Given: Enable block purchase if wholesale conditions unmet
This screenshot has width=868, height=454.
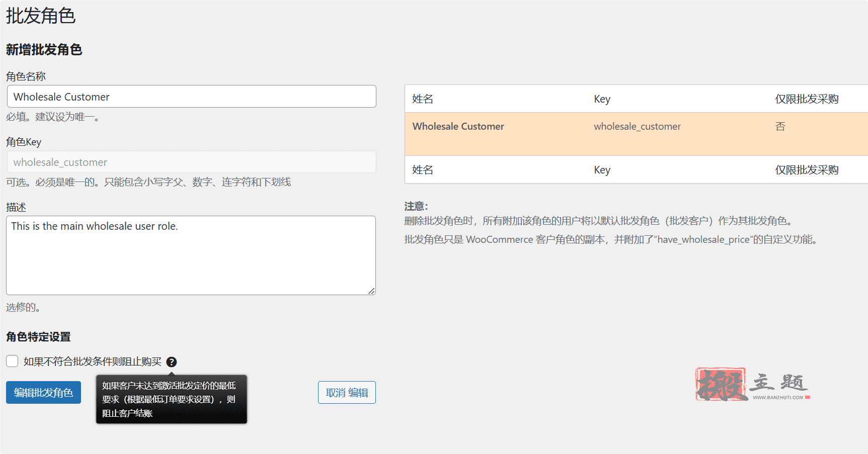Looking at the screenshot, I should [x=12, y=361].
